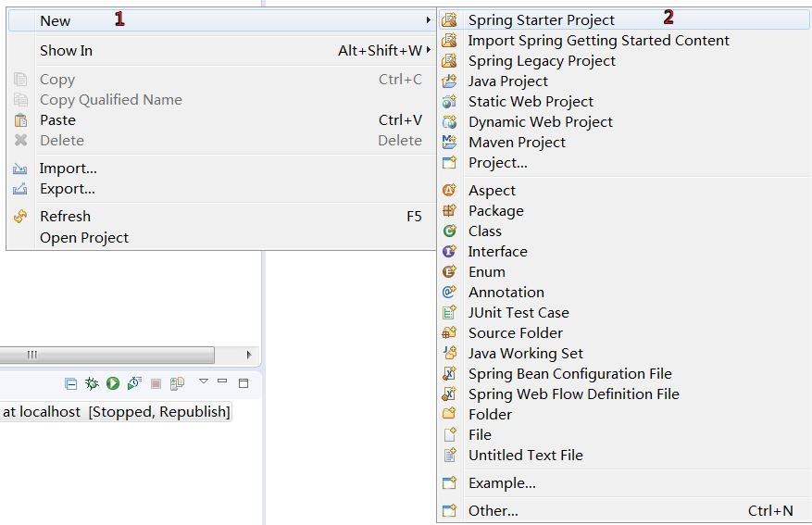Click the Other... wizard icon
The height and width of the screenshot is (525, 812).
(x=449, y=510)
